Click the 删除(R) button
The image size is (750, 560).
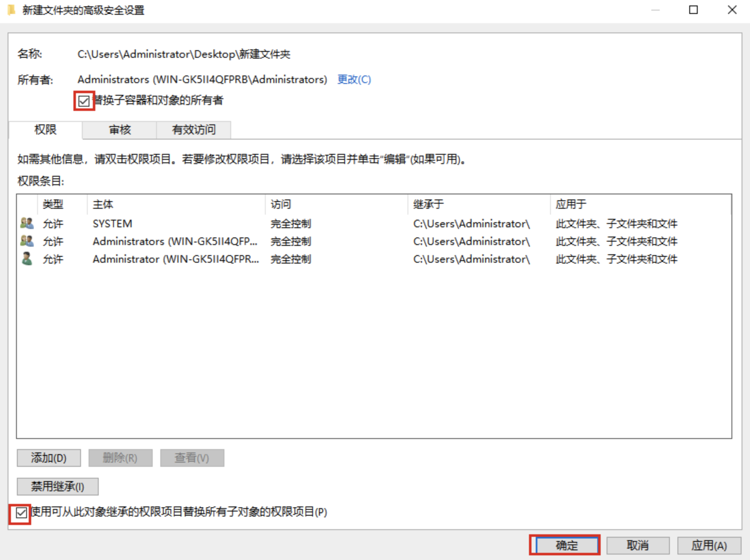point(120,458)
